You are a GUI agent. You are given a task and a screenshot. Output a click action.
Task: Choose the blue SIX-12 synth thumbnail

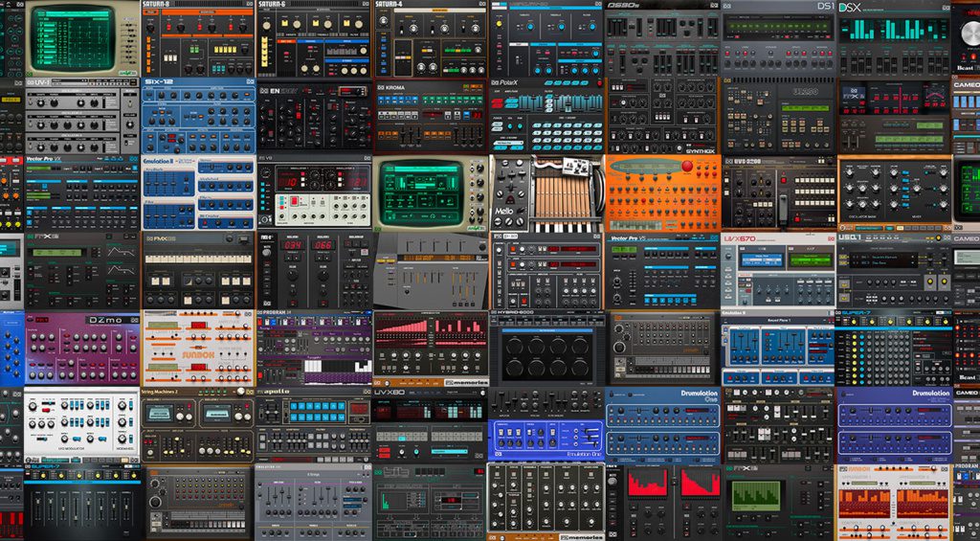click(198, 116)
